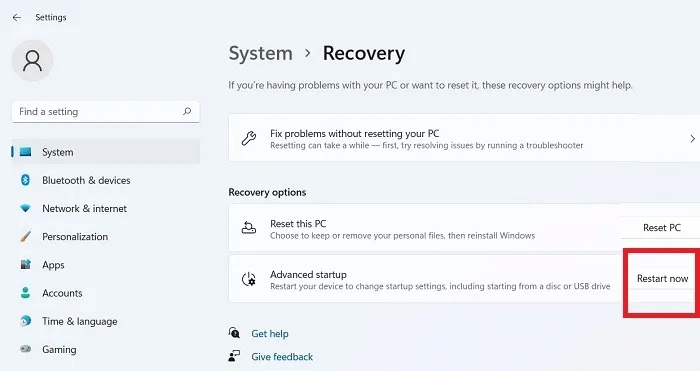Open Gaming settings
Screen dimensions: 700x371
[106, 349]
